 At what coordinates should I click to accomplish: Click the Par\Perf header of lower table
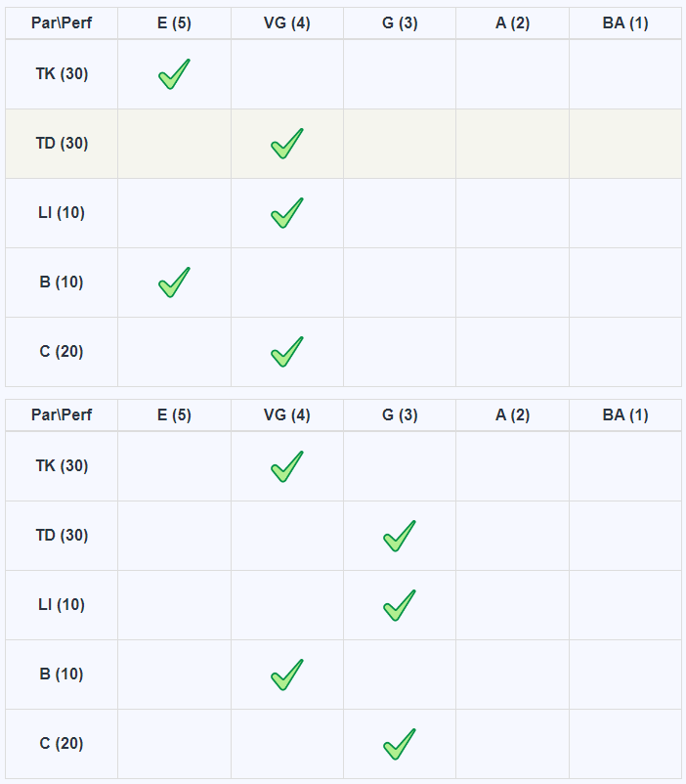62,414
